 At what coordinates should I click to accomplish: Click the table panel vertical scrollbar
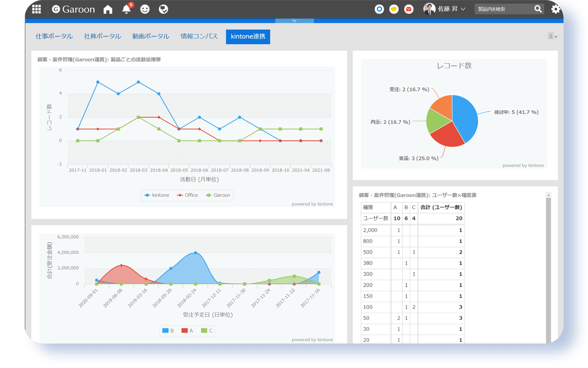point(548,270)
